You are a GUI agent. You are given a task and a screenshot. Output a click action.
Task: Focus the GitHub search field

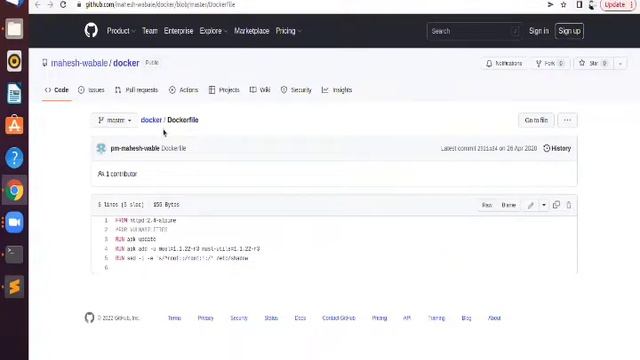[473, 31]
